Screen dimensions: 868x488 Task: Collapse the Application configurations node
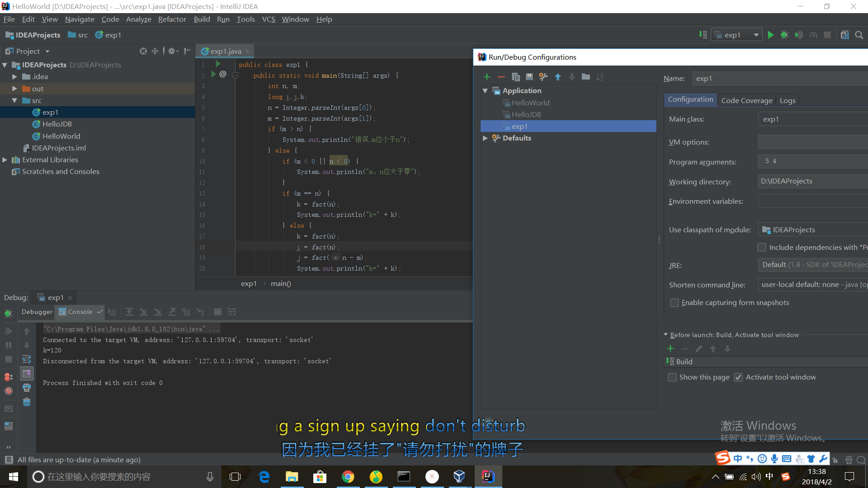tap(485, 91)
